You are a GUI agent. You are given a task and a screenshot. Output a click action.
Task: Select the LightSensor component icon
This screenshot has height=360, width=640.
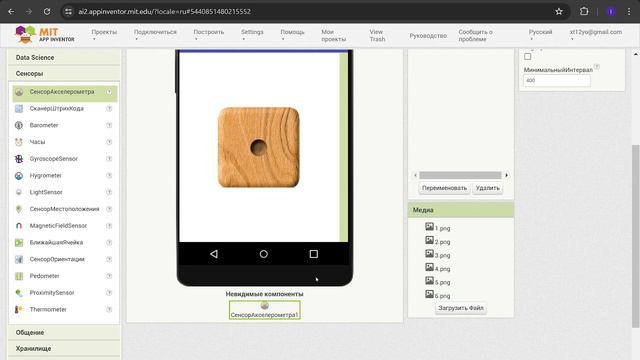19,192
